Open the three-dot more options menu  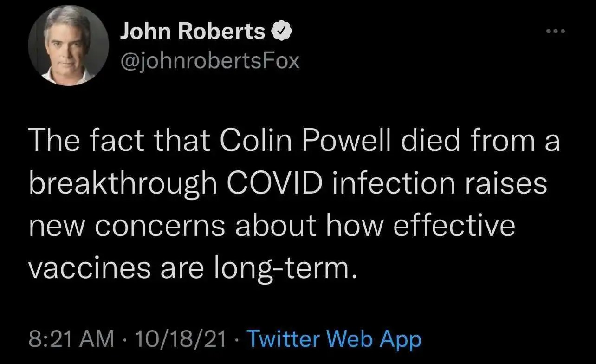point(556,32)
